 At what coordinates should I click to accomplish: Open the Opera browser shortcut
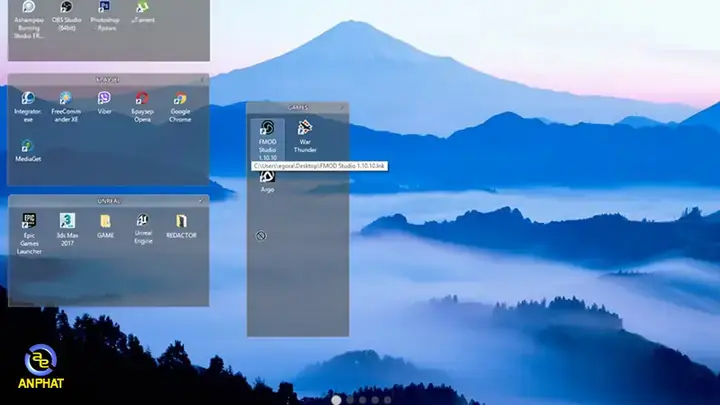[142, 99]
